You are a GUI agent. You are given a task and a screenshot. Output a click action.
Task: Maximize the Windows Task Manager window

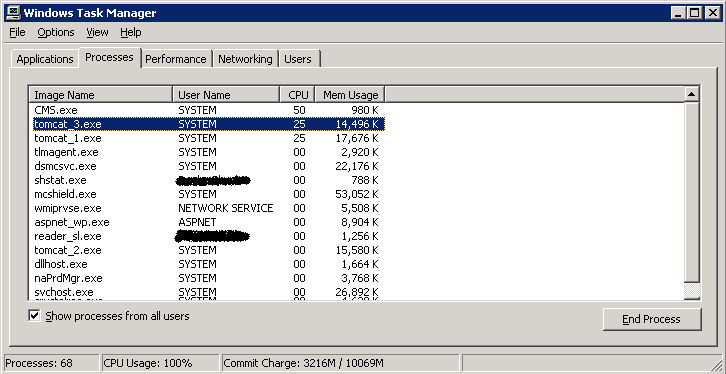(695, 13)
